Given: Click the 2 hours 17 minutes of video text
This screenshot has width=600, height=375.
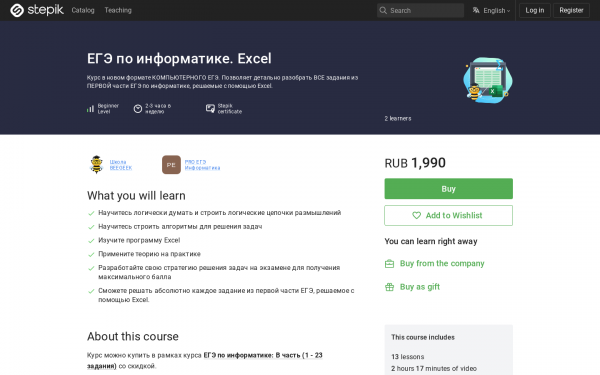Looking at the screenshot, I should pos(434,368).
